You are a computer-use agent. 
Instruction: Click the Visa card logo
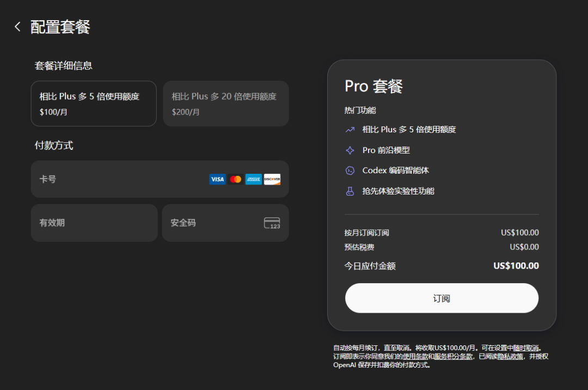[x=217, y=179]
